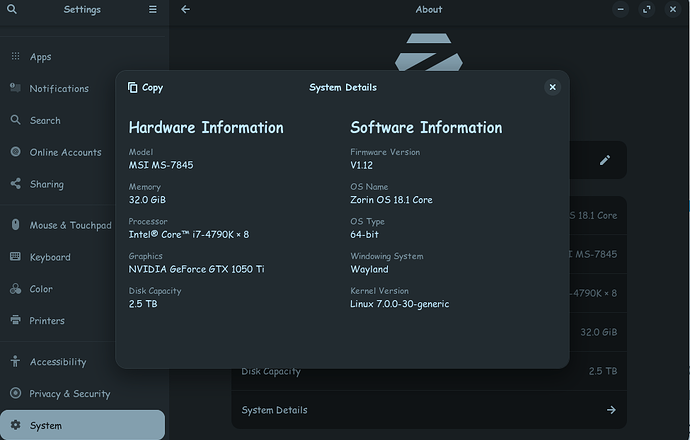The image size is (690, 440).
Task: Click firmware version value V1.12
Action: [361, 165]
